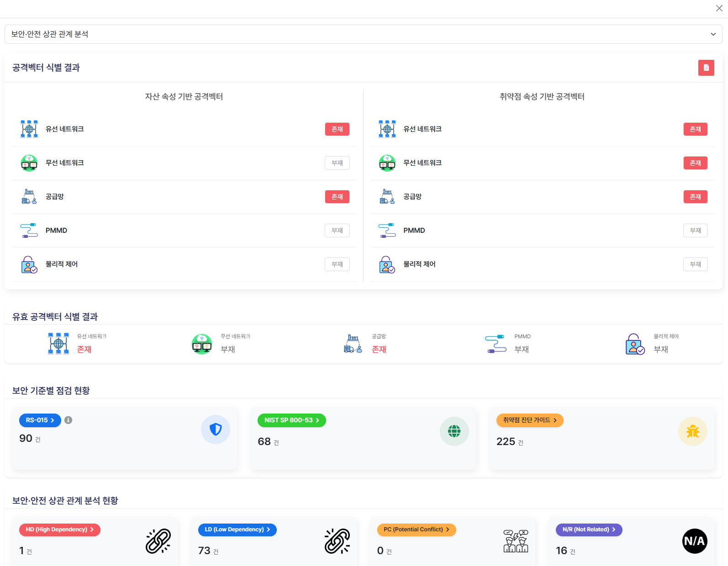Click the green globe icon in NIST card
Viewport: 728px width, 566px height.
(x=454, y=431)
